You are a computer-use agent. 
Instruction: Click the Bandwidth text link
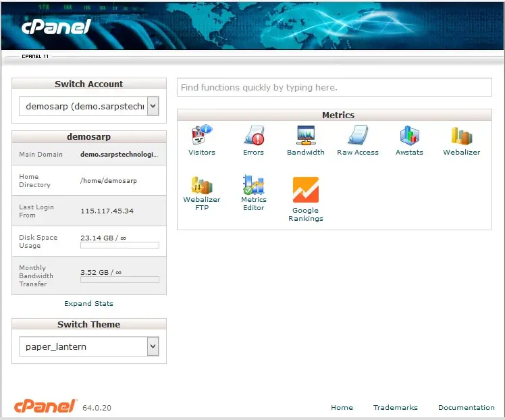pyautogui.click(x=306, y=153)
